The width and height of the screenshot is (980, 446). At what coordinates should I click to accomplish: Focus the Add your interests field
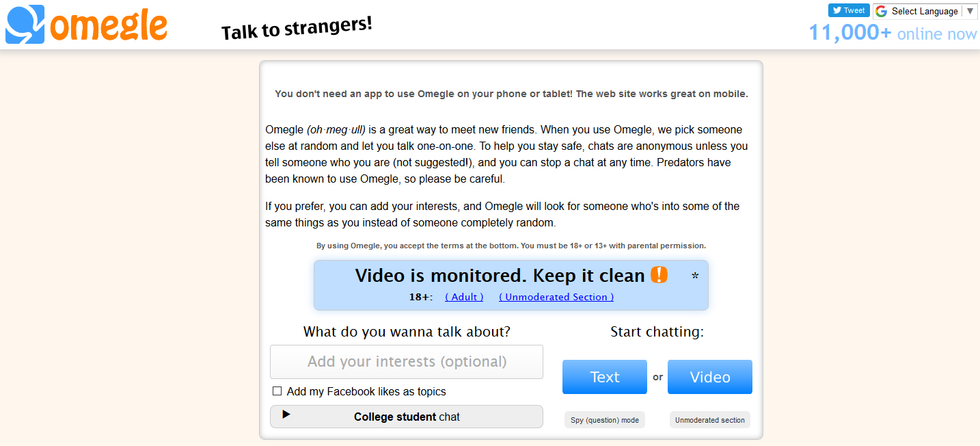pyautogui.click(x=407, y=362)
